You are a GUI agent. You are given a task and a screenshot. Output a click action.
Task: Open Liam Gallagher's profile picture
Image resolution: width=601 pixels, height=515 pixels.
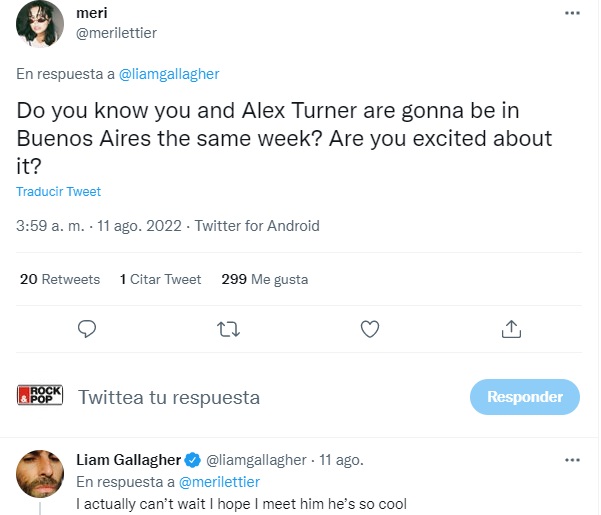point(41,474)
